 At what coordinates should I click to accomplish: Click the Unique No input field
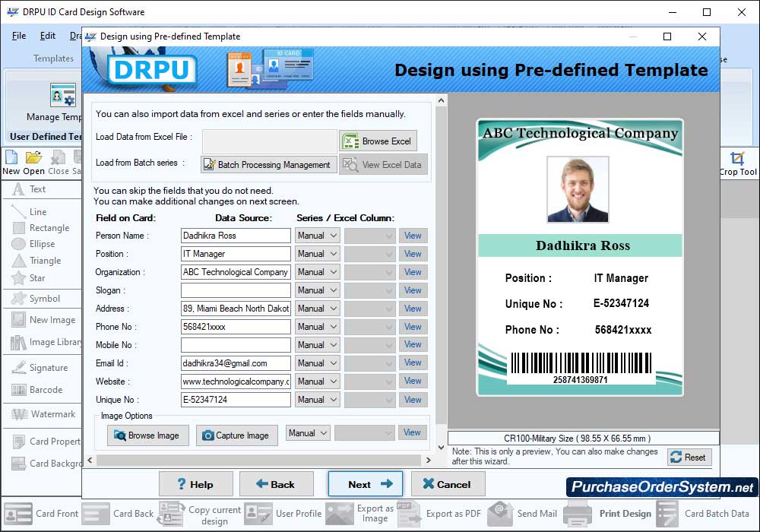236,400
